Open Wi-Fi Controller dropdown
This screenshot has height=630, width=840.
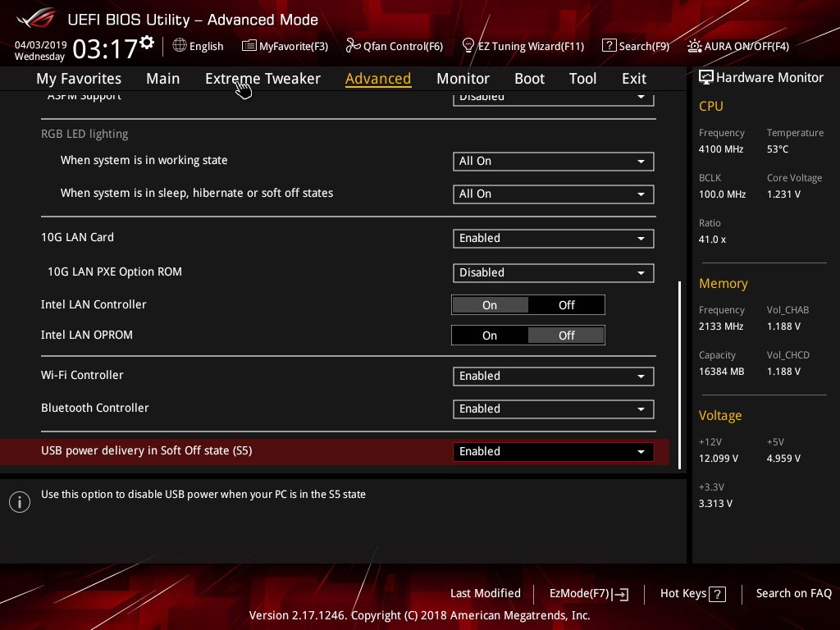[553, 376]
